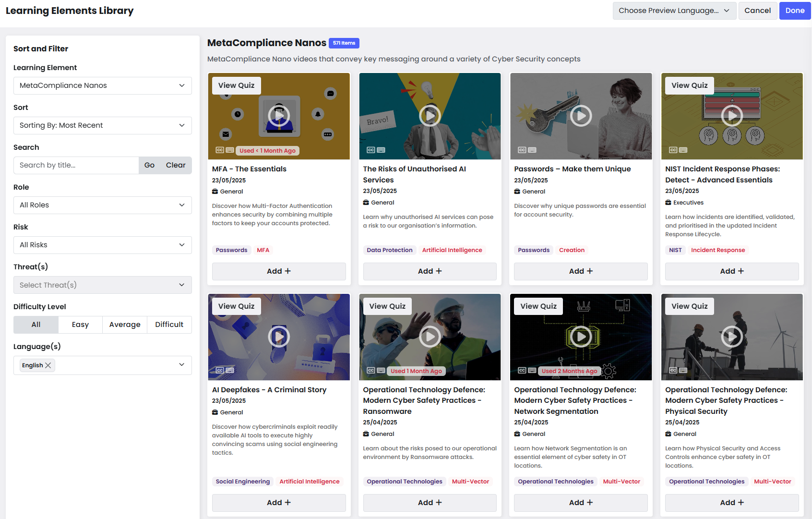
Task: View Quiz for OT Defence Physical Security
Action: pos(690,306)
